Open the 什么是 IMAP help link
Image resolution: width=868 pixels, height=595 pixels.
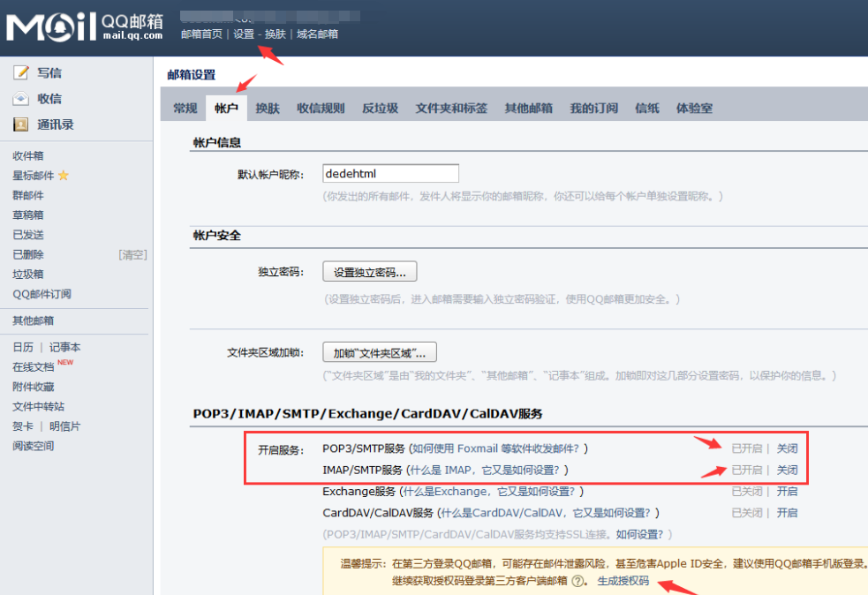pyautogui.click(x=485, y=470)
